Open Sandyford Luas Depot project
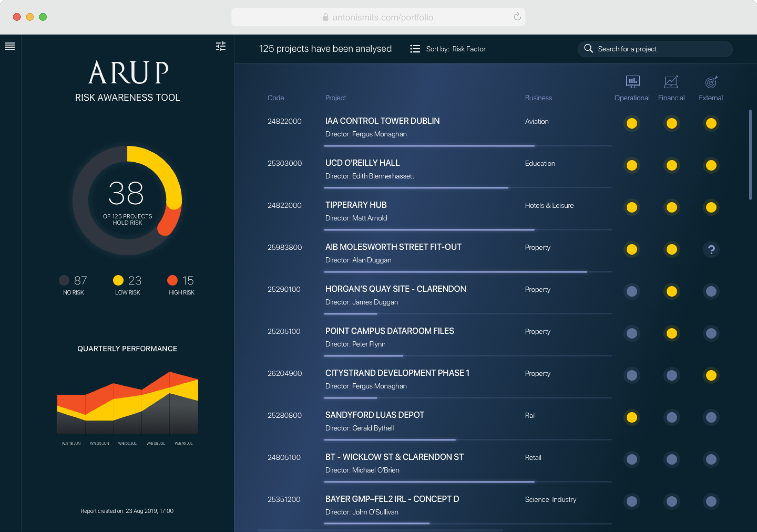 (375, 415)
